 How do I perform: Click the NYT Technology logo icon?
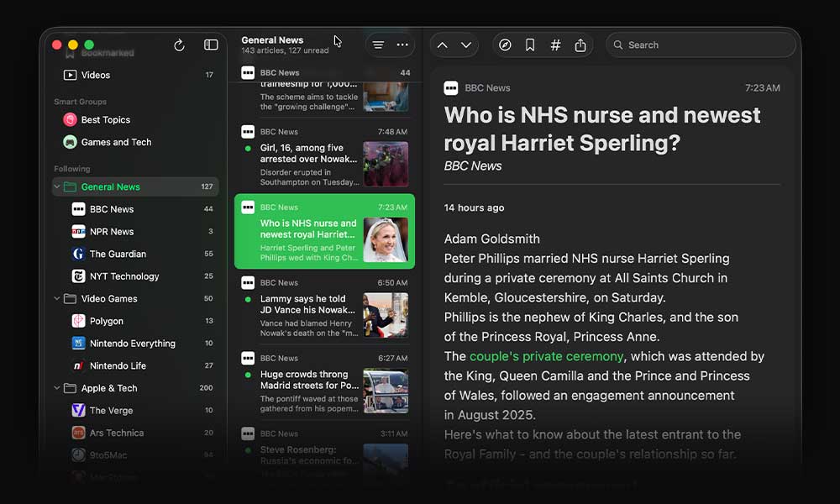pos(78,276)
